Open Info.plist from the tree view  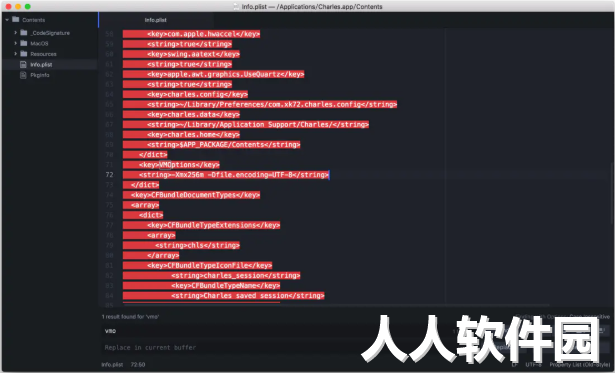click(49, 64)
